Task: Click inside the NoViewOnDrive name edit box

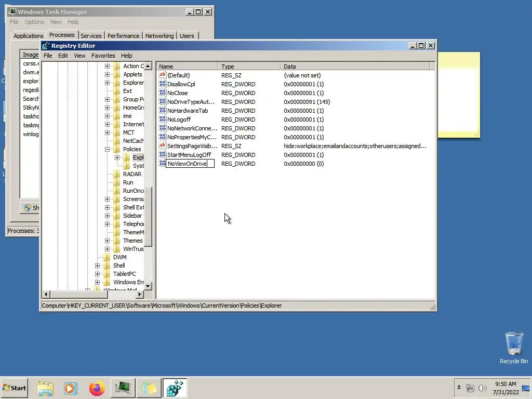Action: (x=190, y=164)
